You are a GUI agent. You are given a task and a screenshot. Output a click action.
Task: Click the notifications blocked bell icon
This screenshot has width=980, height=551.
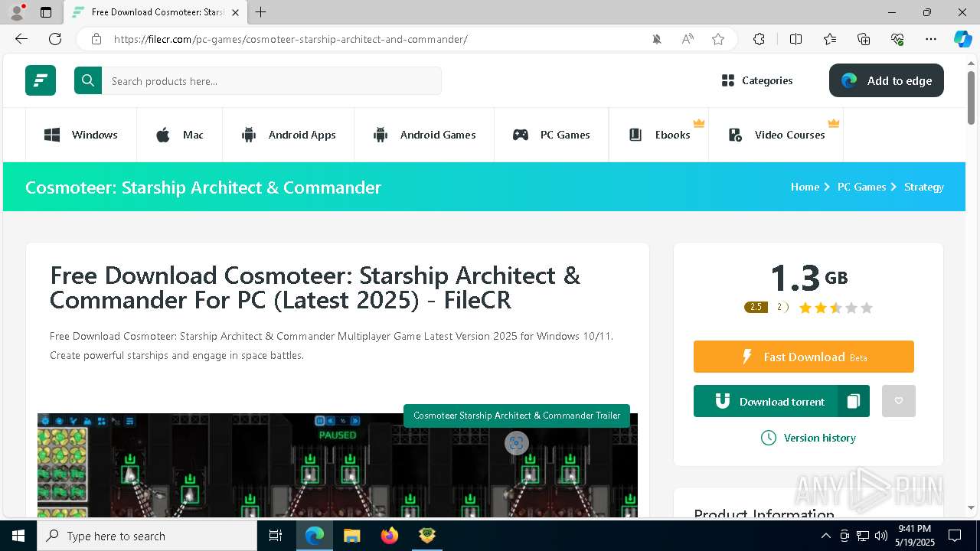(657, 39)
